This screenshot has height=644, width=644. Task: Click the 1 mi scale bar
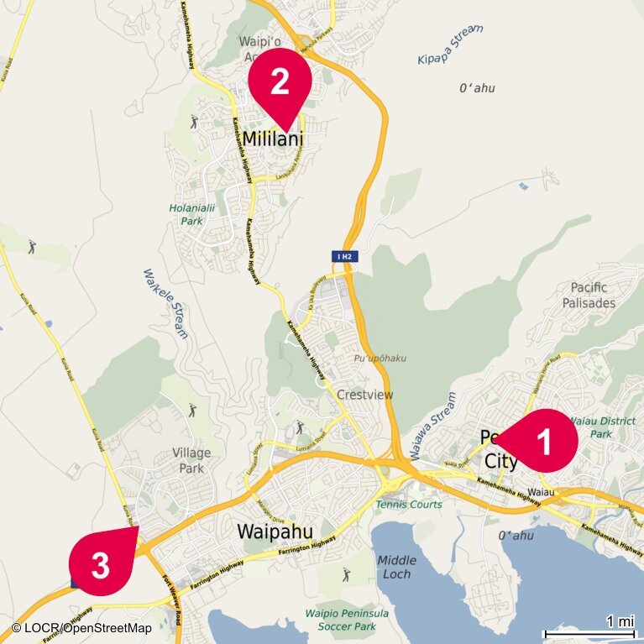point(589,629)
